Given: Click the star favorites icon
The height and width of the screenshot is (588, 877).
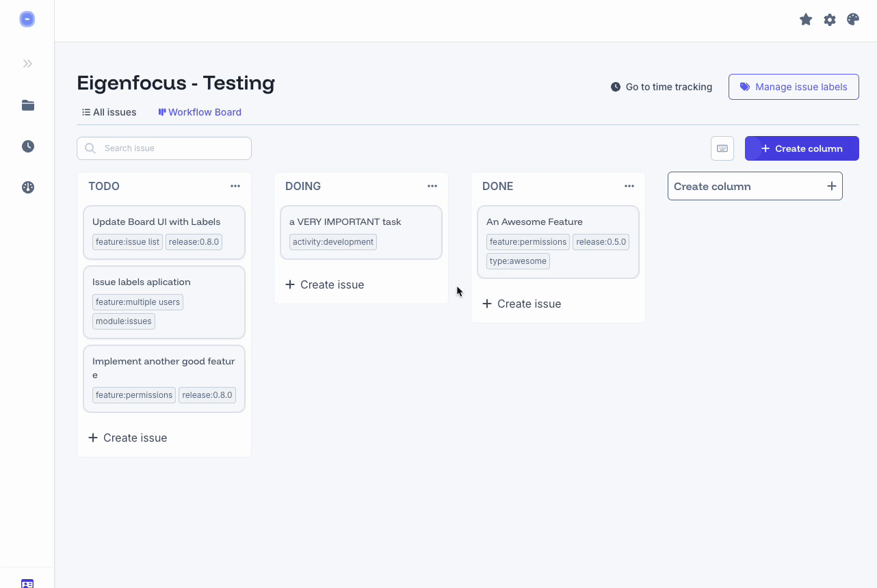Looking at the screenshot, I should 805,19.
